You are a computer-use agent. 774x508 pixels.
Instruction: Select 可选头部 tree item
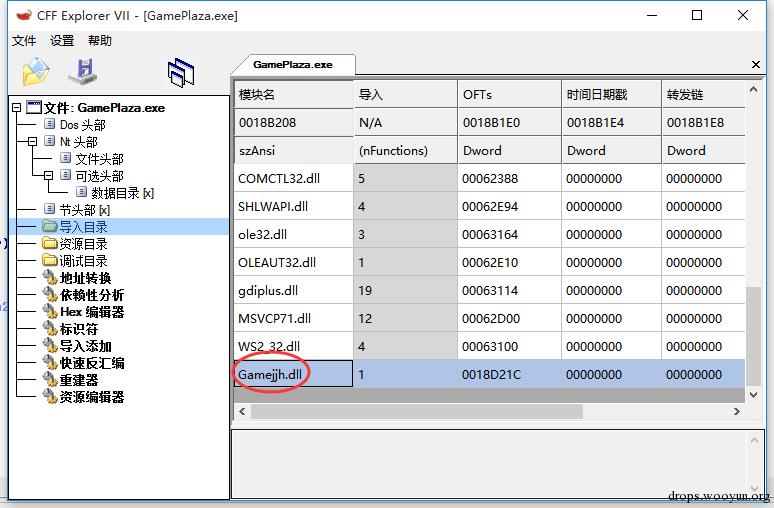[99, 176]
